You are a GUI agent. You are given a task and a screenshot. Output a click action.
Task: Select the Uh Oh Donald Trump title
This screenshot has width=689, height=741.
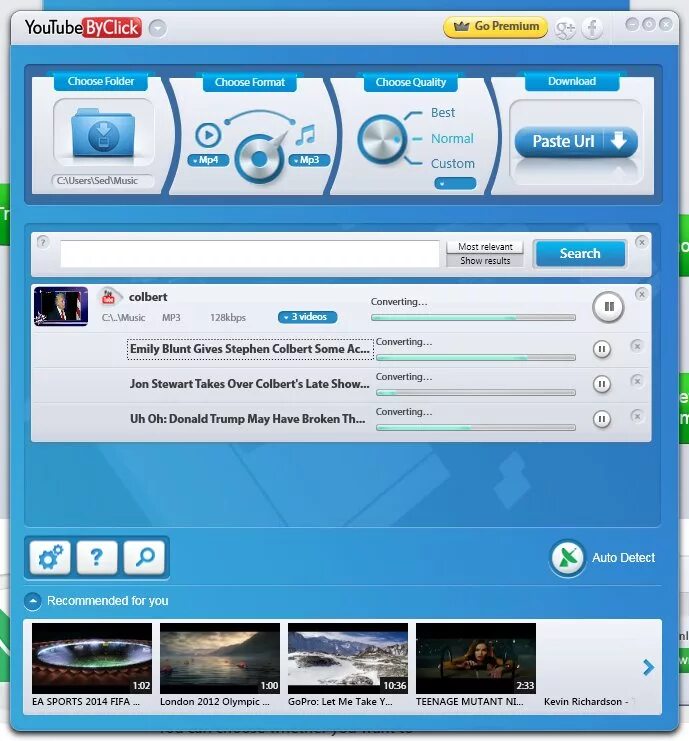(248, 419)
